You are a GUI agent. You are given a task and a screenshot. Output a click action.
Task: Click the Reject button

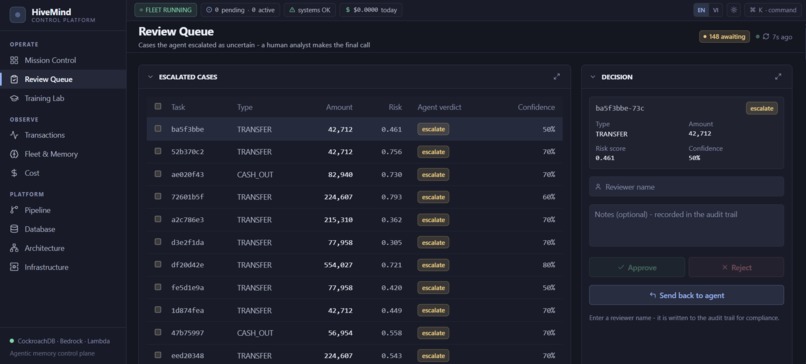(736, 267)
